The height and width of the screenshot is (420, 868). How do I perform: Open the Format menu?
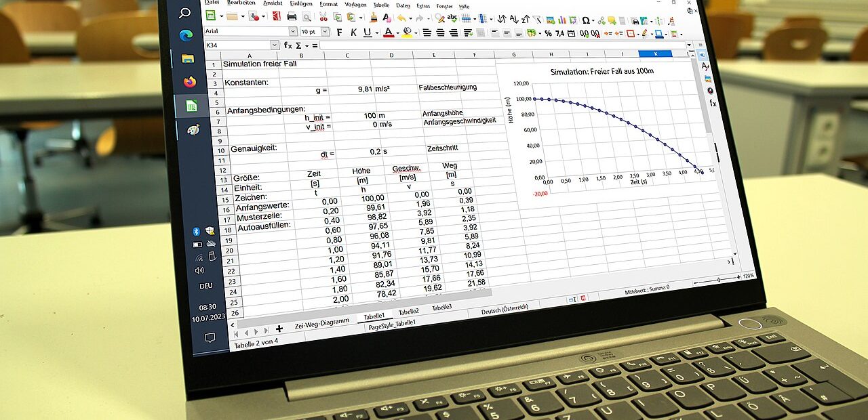click(x=328, y=4)
